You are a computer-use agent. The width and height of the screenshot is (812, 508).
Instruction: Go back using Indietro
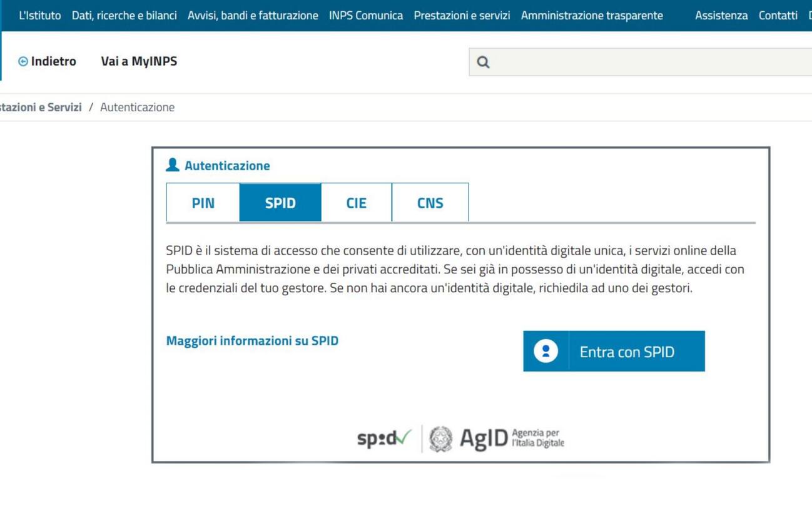(x=48, y=61)
